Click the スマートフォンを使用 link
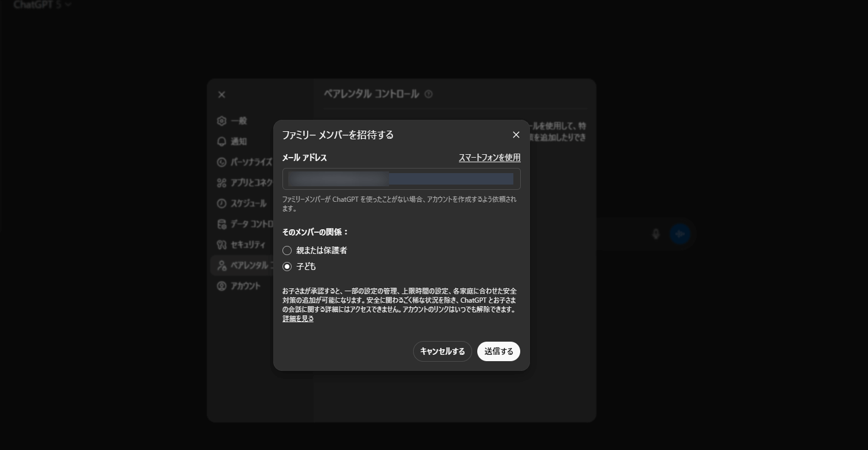 pos(489,158)
